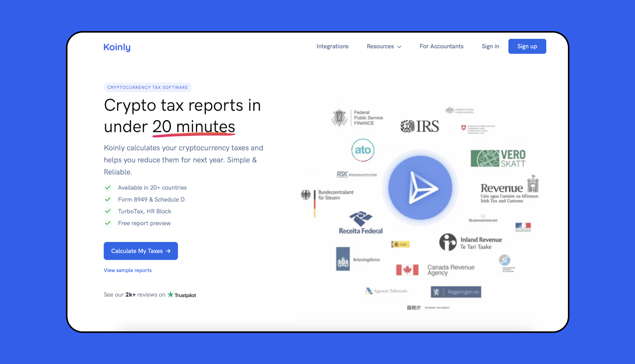Screen dimensions: 635x364
Task: Click Sign in
Action: click(490, 46)
